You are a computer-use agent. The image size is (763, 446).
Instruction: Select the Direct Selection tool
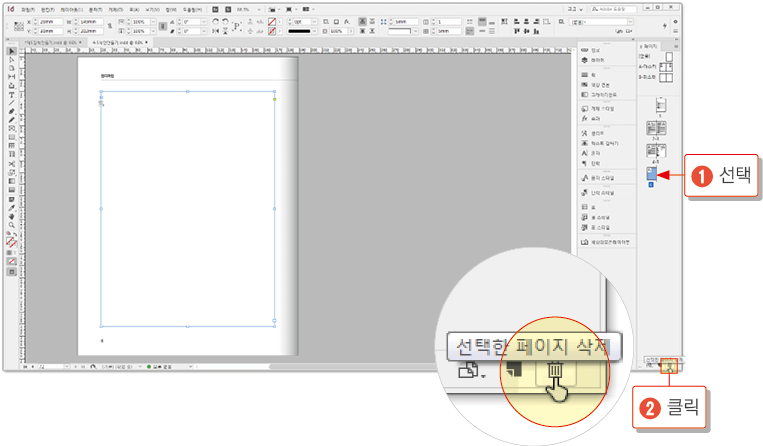click(12, 60)
